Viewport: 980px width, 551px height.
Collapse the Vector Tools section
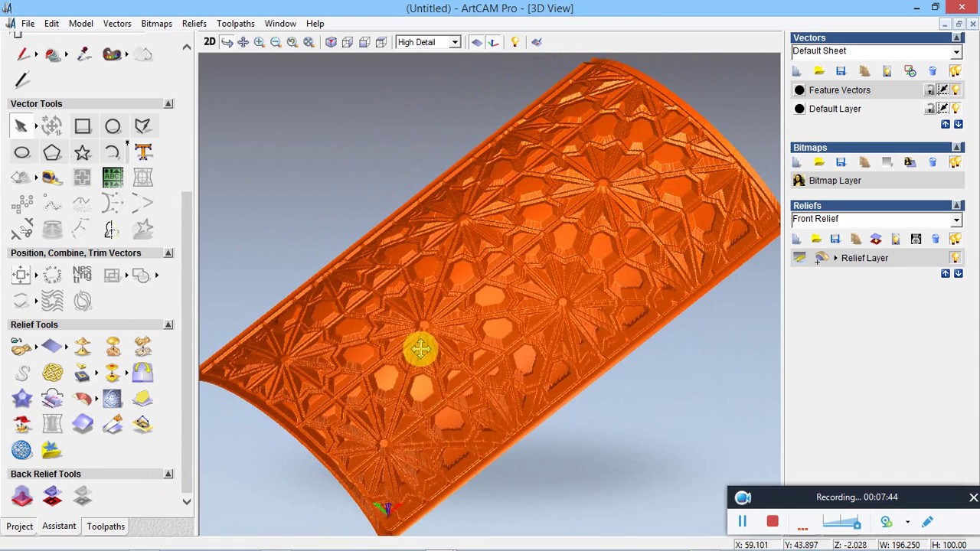(x=168, y=103)
